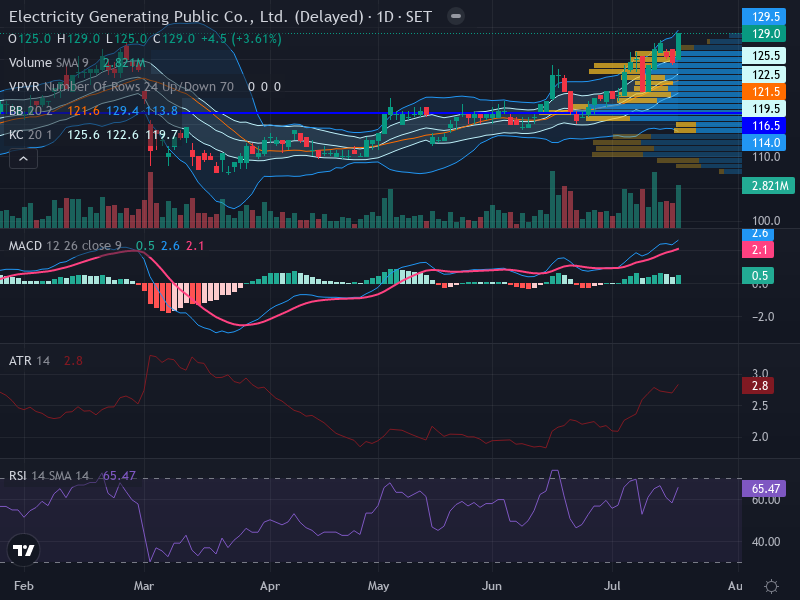Select the blue 116.5 horizontal line label

[x=764, y=126]
